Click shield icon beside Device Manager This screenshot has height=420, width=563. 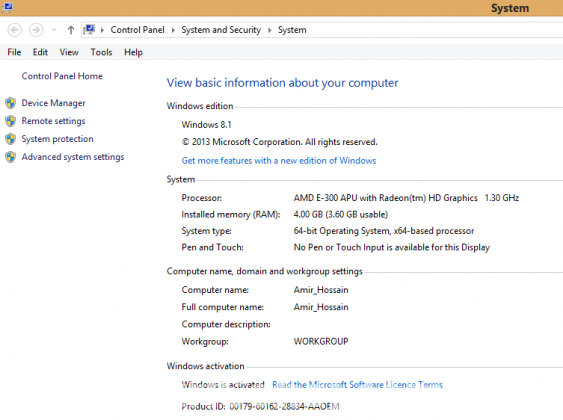point(10,103)
